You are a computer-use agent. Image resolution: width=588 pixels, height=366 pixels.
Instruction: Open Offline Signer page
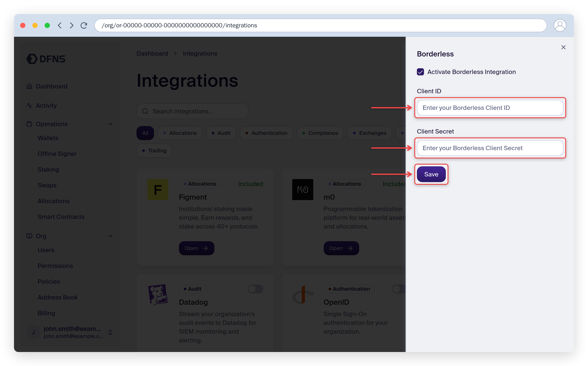click(57, 154)
